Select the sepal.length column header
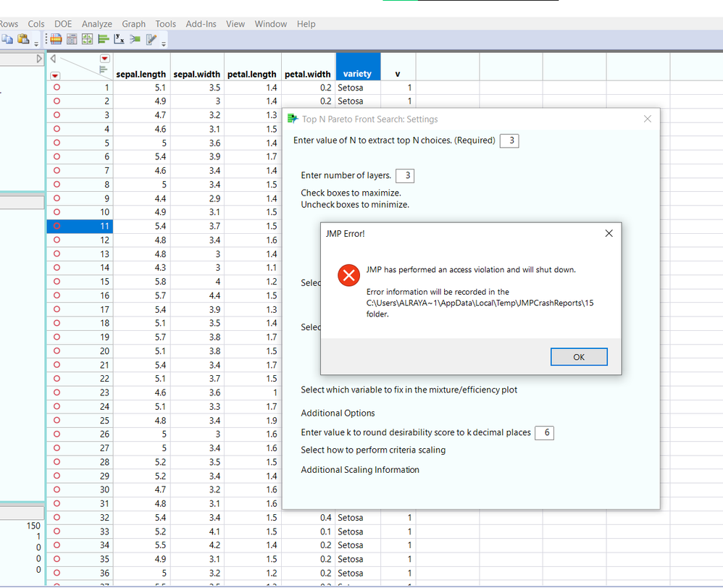The height and width of the screenshot is (588, 723). 141,74
